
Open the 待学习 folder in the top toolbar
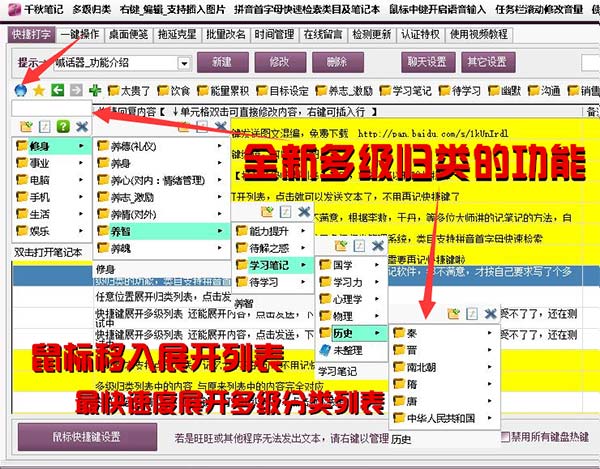[x=460, y=91]
